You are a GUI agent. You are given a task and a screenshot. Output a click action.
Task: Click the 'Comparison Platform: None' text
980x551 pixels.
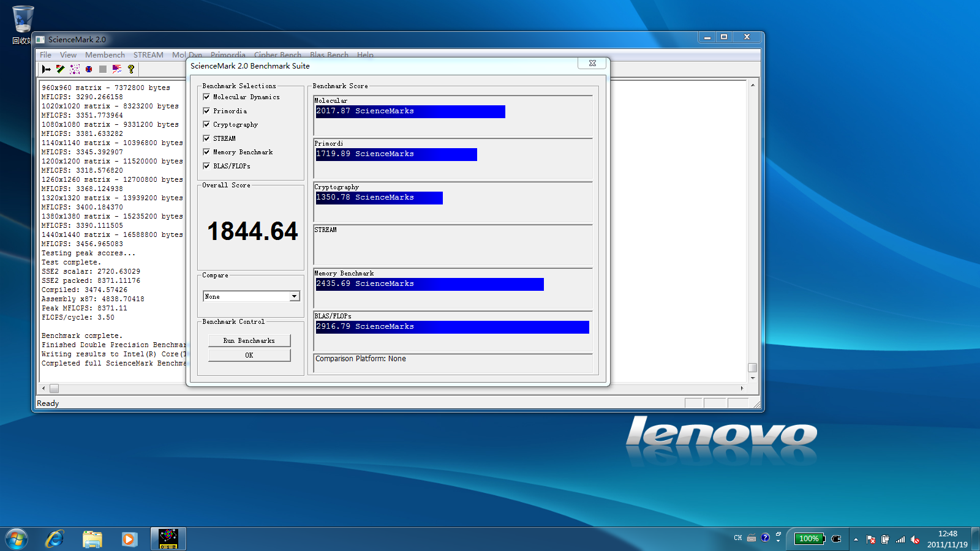[361, 359]
